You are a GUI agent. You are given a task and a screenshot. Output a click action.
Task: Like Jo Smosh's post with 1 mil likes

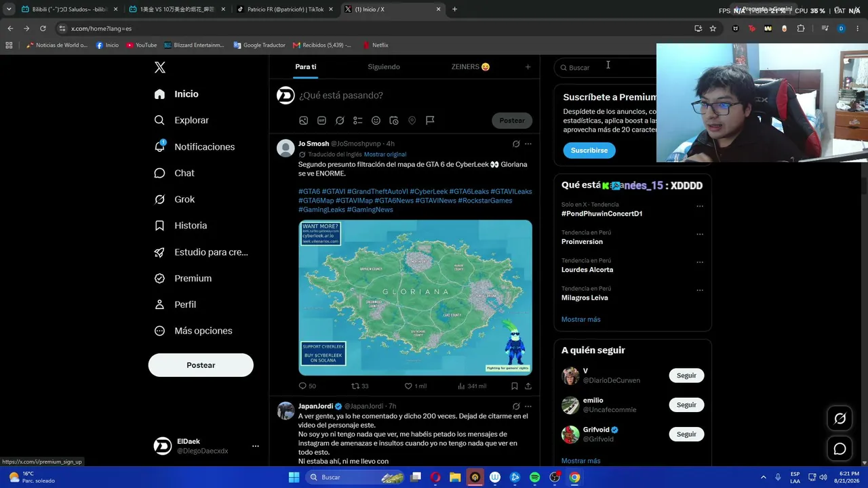point(416,386)
